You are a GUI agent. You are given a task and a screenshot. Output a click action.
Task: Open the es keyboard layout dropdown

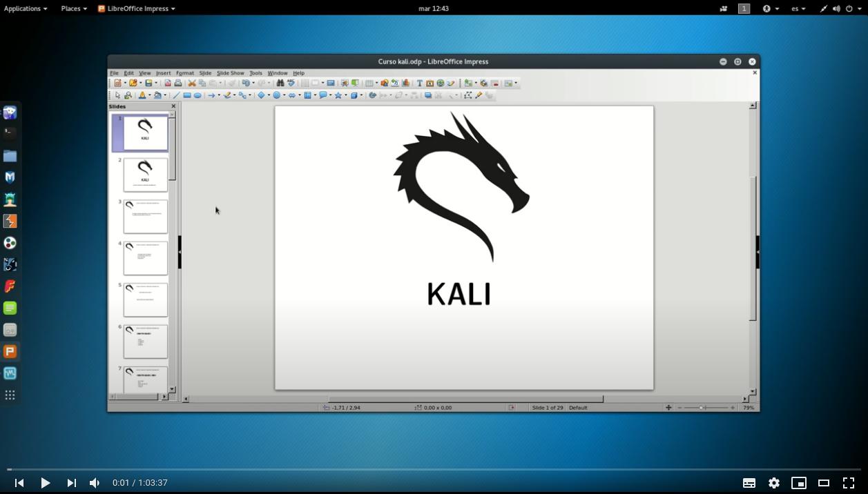click(798, 8)
